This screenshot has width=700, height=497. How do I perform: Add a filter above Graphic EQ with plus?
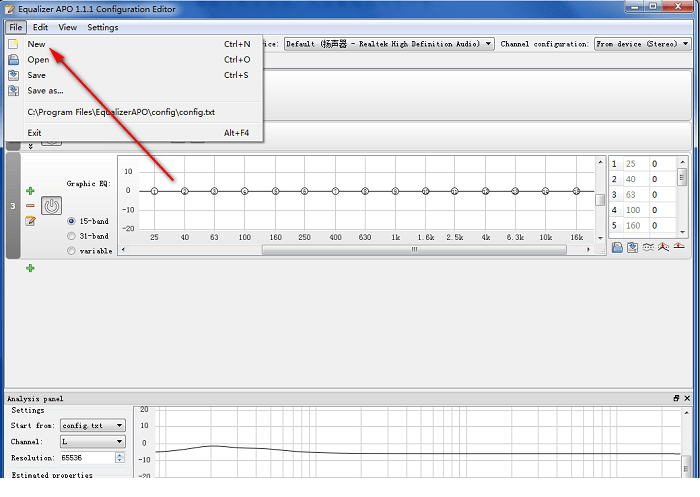click(x=30, y=191)
